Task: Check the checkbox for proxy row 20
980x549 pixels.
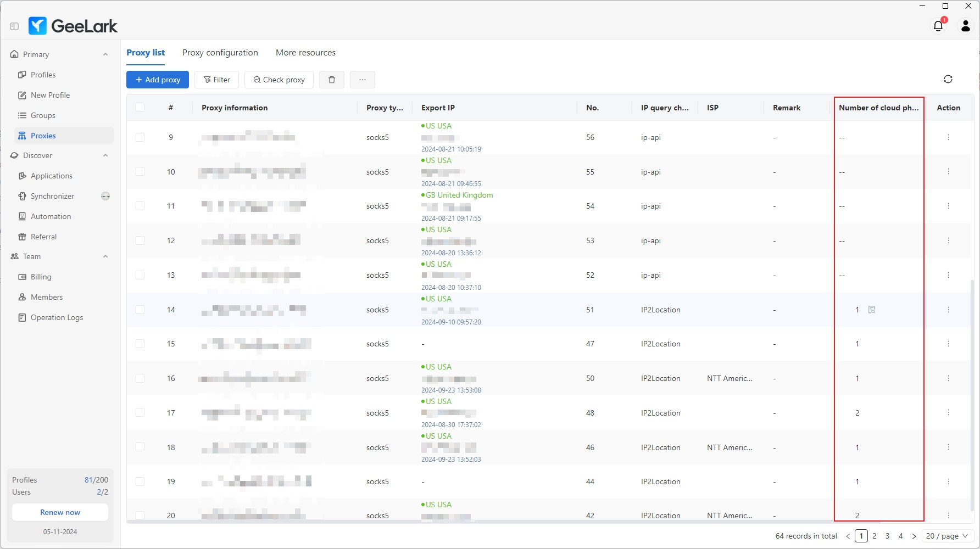Action: (x=140, y=516)
